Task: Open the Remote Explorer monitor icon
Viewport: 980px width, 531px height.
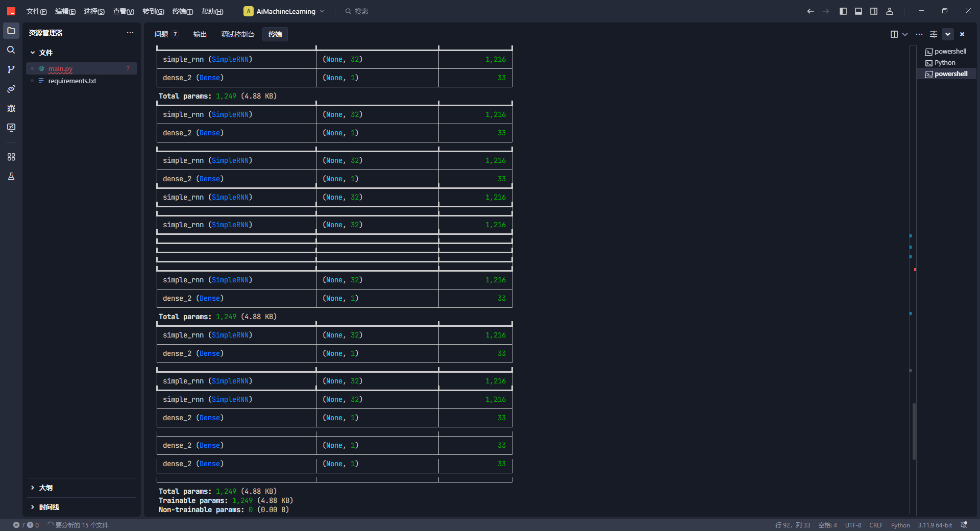Action: coord(11,128)
